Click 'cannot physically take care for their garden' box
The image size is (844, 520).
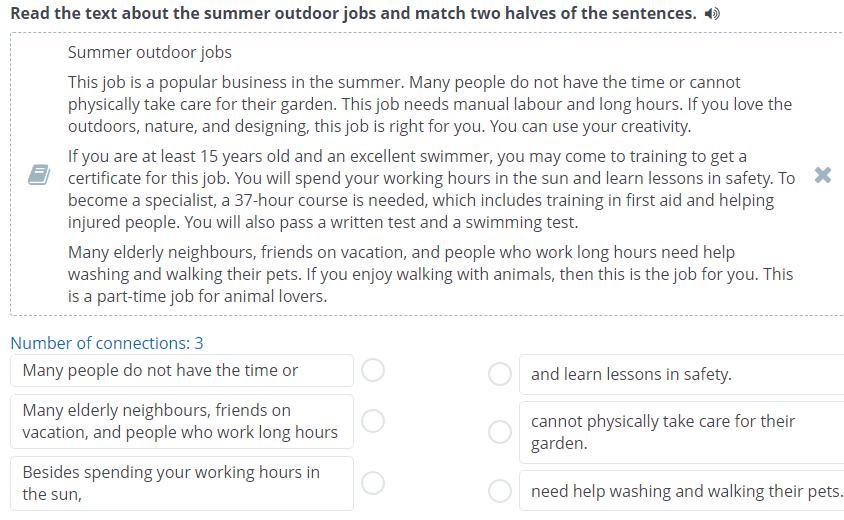681,432
